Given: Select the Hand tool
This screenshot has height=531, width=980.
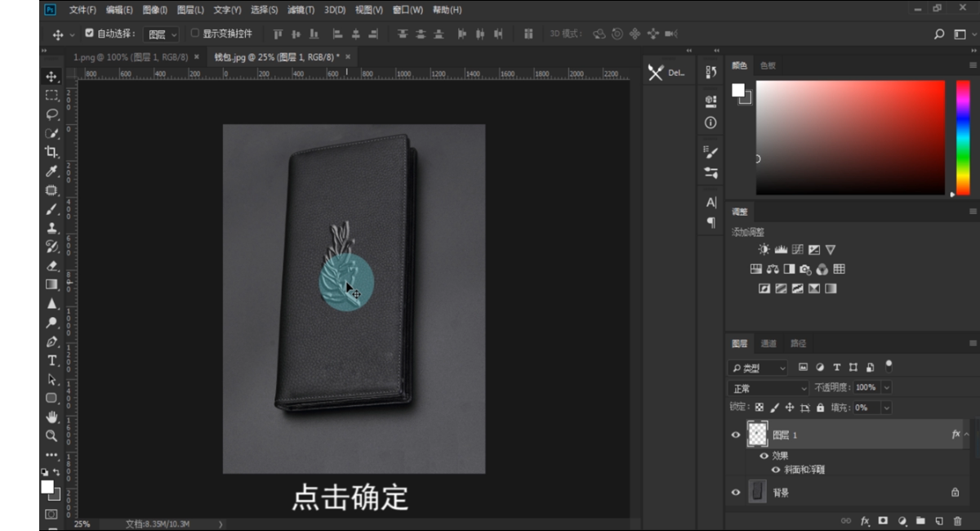Looking at the screenshot, I should tap(51, 417).
